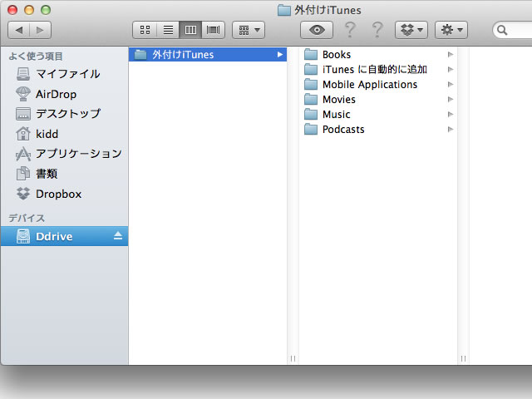Open AirDrop in the sidebar
Screen dimensions: 532x399
coord(65,94)
